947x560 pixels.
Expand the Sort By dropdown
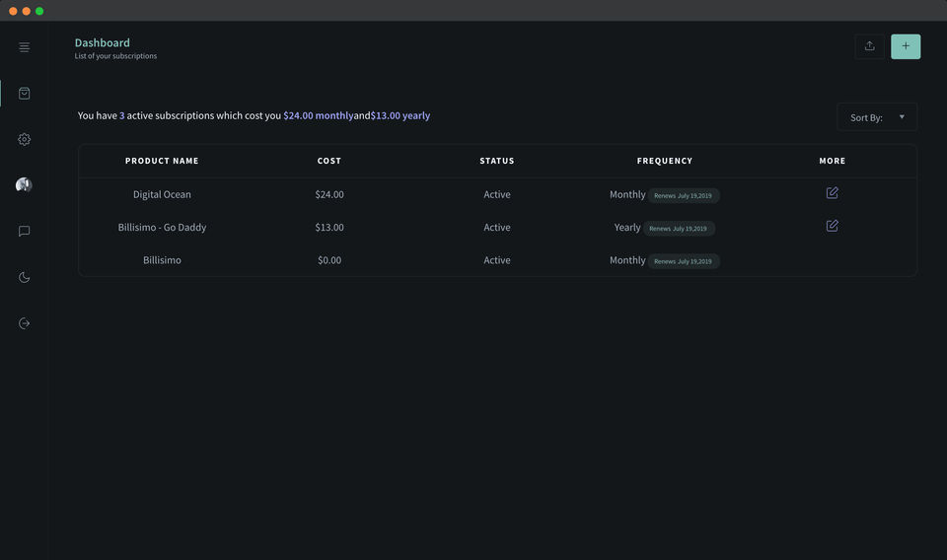point(877,117)
